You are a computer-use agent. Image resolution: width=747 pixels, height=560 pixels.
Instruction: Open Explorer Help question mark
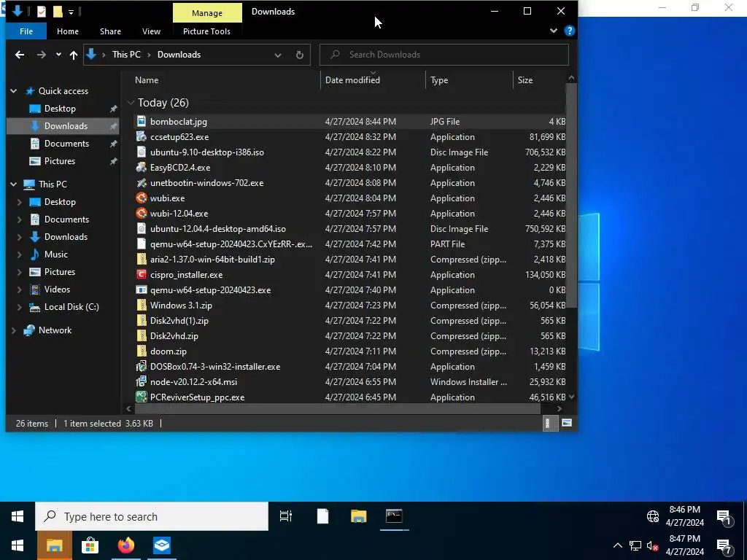[569, 31]
